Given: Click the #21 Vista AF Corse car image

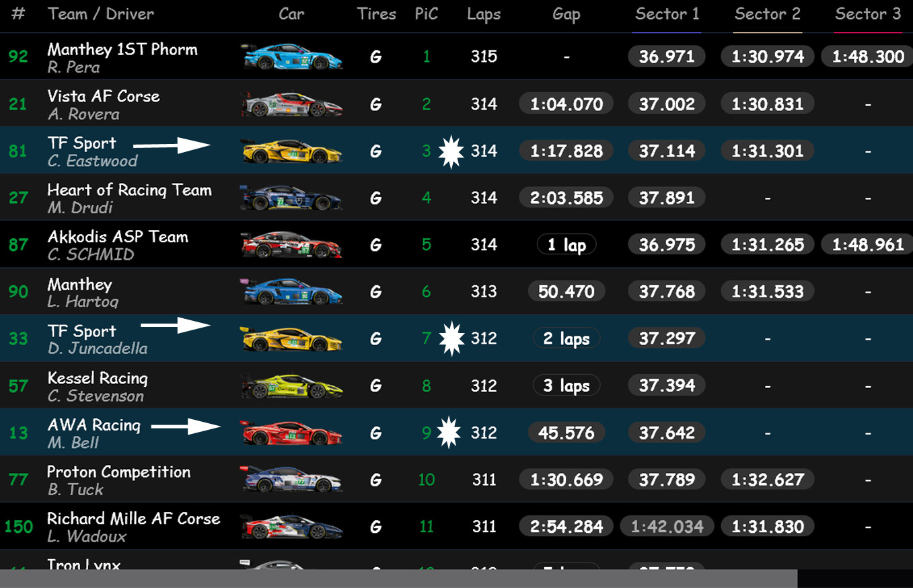Looking at the screenshot, I should 291,104.
